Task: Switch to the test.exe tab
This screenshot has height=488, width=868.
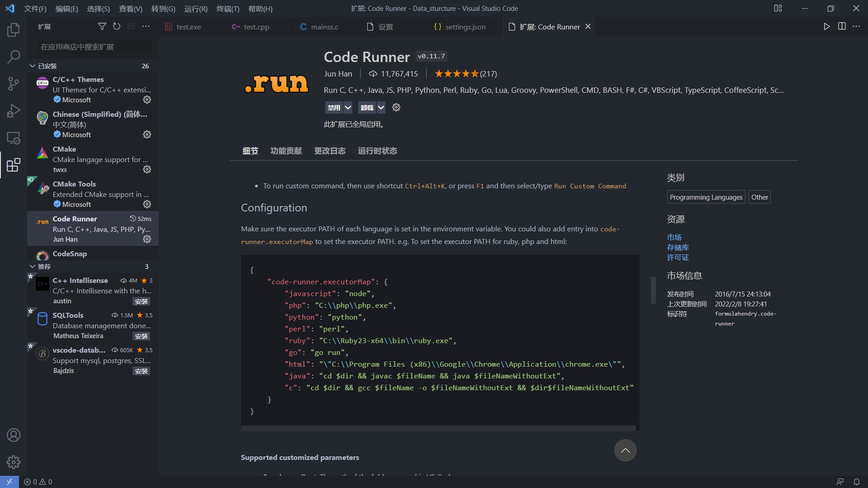Action: [x=192, y=27]
